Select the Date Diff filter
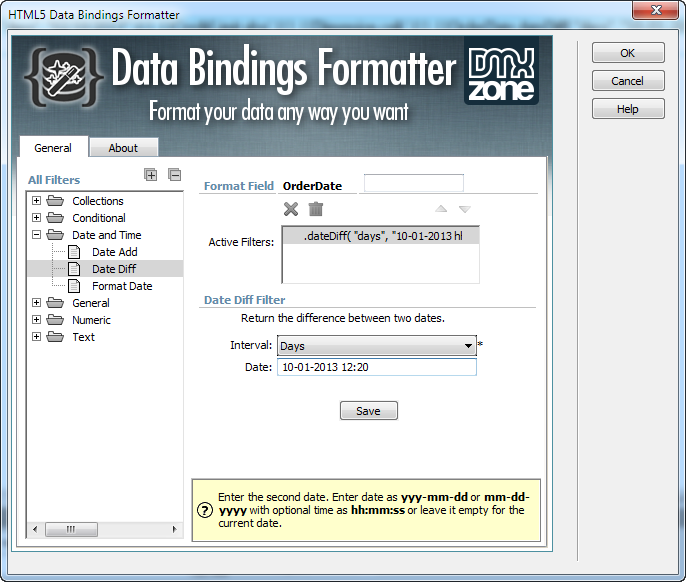This screenshot has height=582, width=686. click(x=114, y=269)
